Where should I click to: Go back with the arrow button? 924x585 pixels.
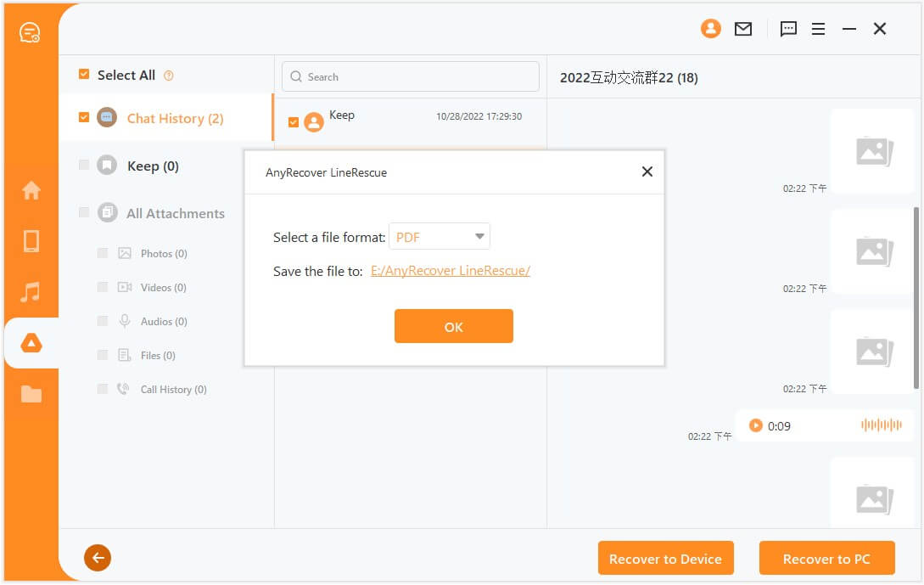pos(98,557)
